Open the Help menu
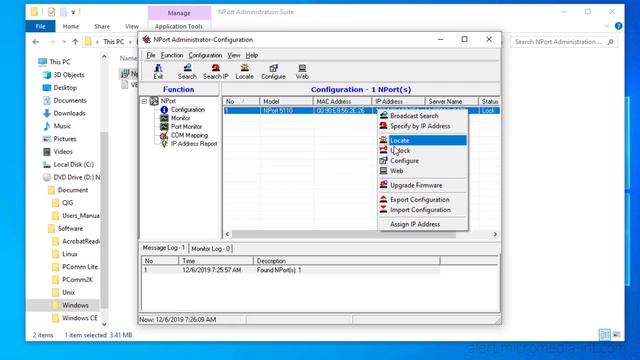Screen dimensions: 640x360 click(x=251, y=55)
